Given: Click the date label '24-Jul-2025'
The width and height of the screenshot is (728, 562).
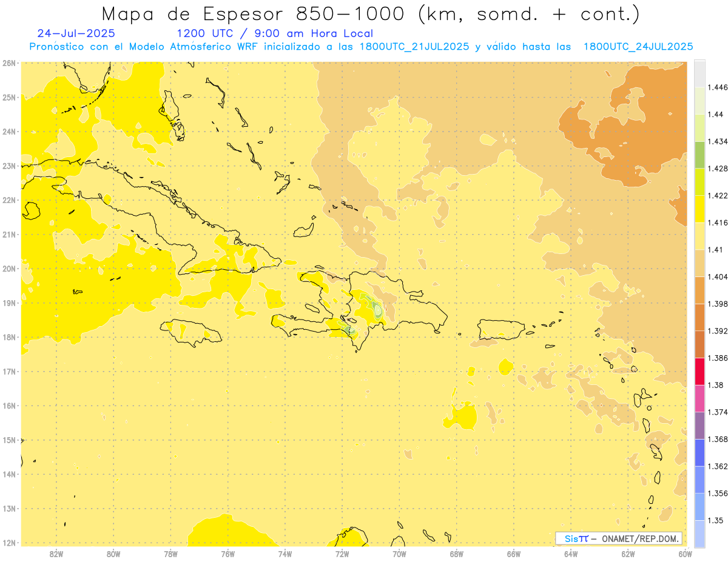Looking at the screenshot, I should click(76, 33).
